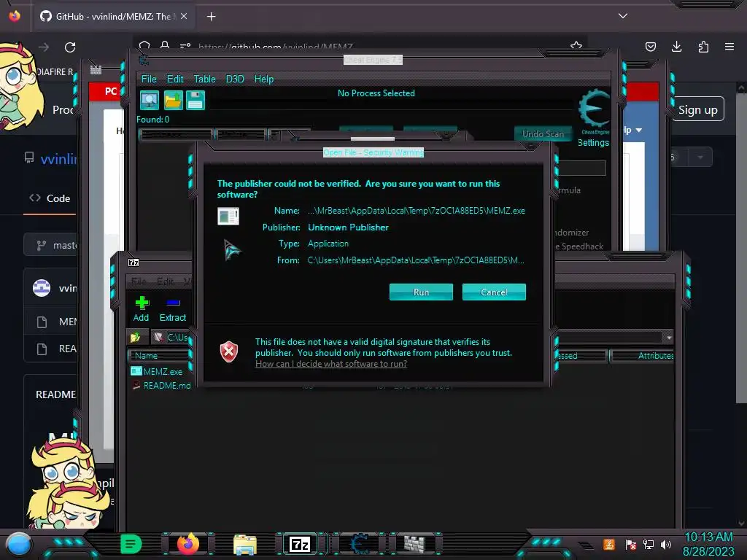747x560 pixels.
Task: Expand the list all tabs chevron
Action: [x=623, y=16]
